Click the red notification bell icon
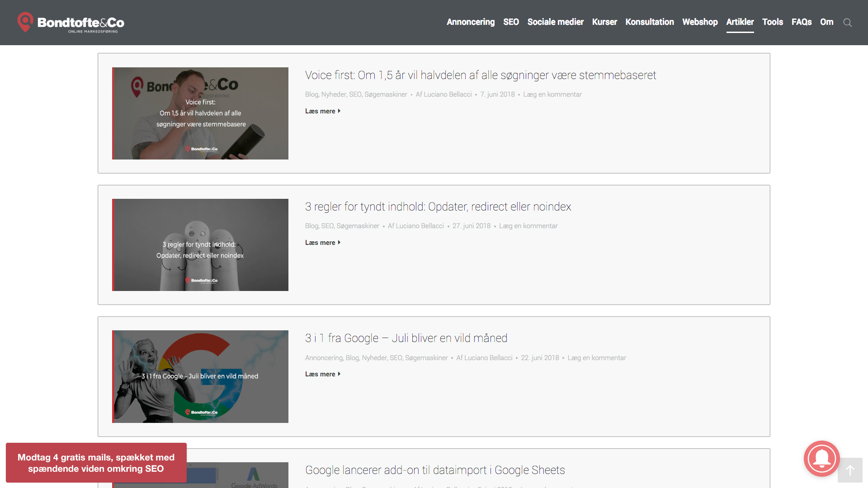 click(821, 459)
